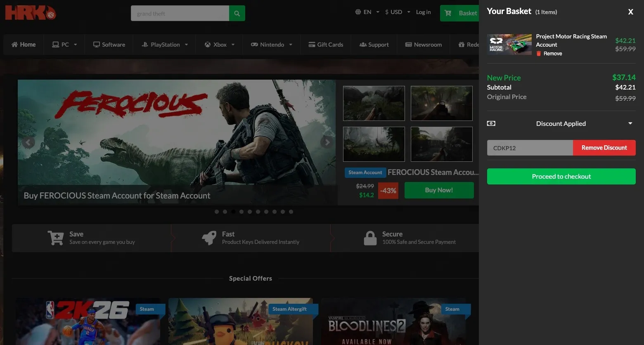Open the Gift Cards menu item

click(x=326, y=45)
